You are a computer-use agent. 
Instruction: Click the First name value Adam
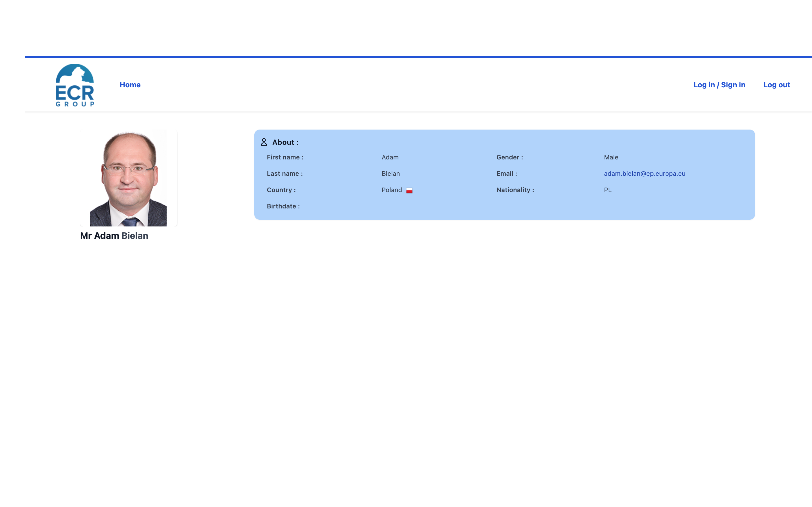pos(390,157)
